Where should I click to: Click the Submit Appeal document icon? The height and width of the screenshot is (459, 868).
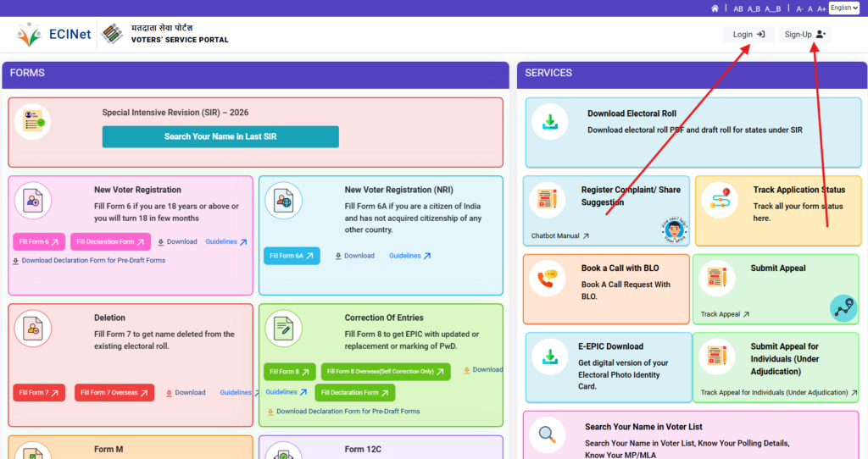716,278
